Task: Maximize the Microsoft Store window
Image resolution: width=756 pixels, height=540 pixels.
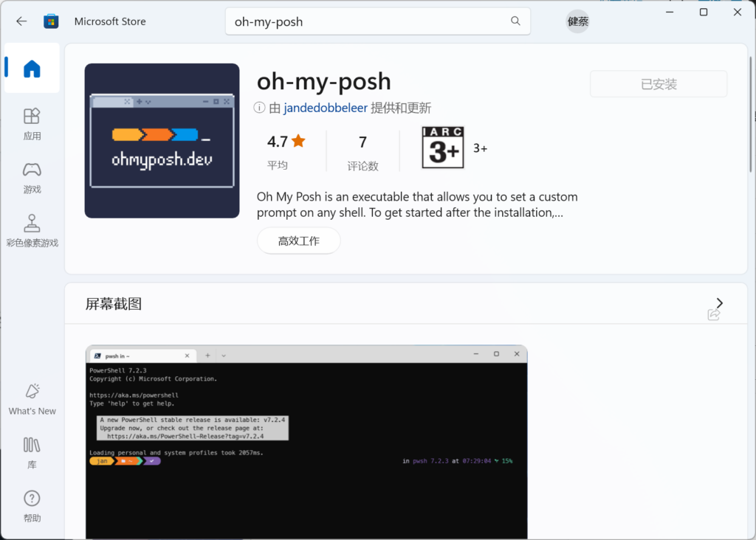Action: tap(704, 12)
